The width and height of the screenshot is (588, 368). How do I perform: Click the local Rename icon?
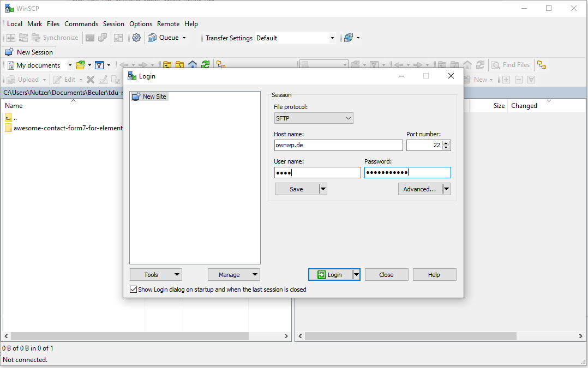pyautogui.click(x=103, y=80)
